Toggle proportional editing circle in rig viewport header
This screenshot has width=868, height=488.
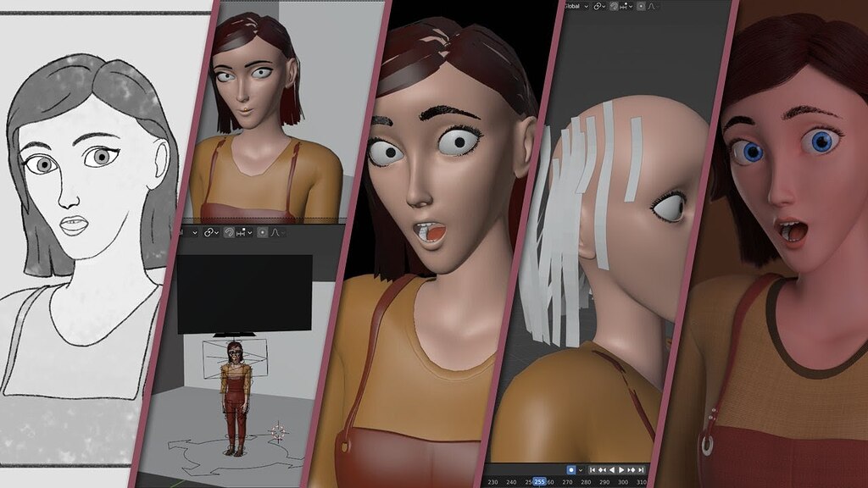pos(263,232)
